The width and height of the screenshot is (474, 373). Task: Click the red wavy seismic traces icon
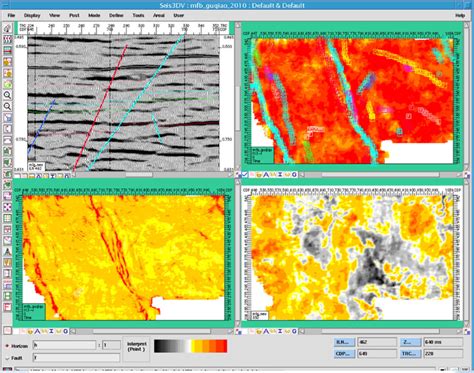7,39
